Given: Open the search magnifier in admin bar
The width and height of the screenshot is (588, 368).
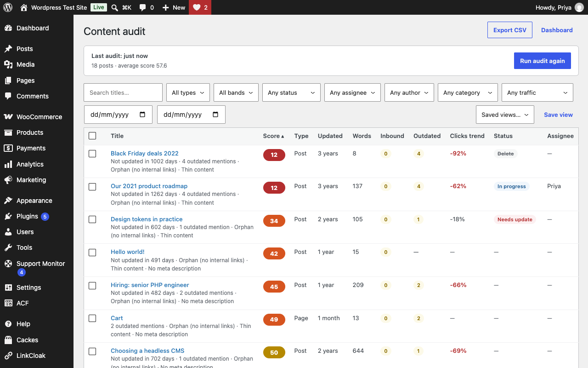Looking at the screenshot, I should pos(115,7).
